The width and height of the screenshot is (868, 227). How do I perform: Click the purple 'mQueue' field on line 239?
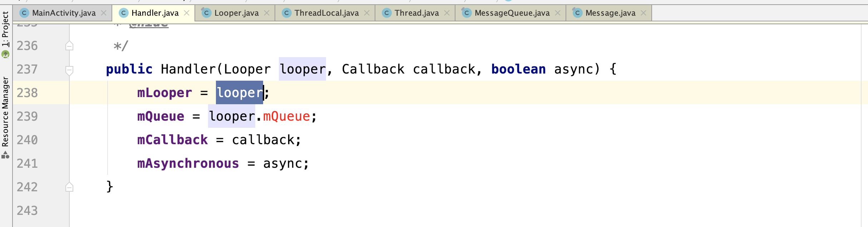click(161, 116)
